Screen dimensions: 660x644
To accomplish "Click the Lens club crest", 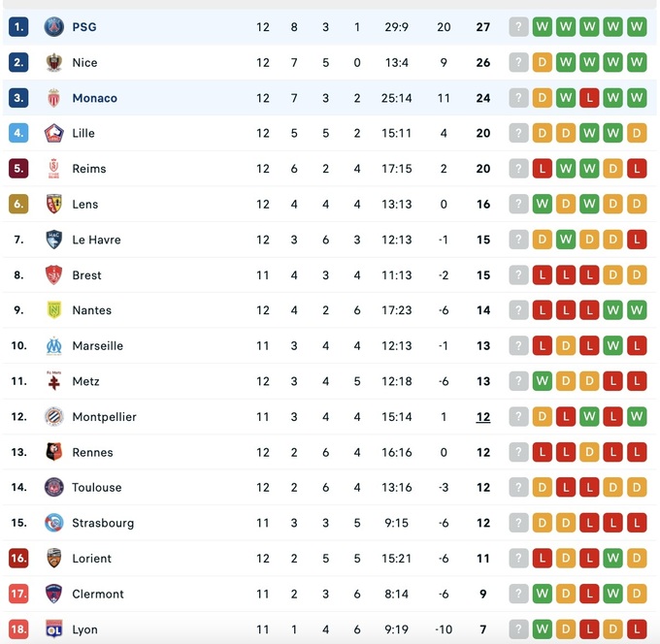I will (x=53, y=205).
